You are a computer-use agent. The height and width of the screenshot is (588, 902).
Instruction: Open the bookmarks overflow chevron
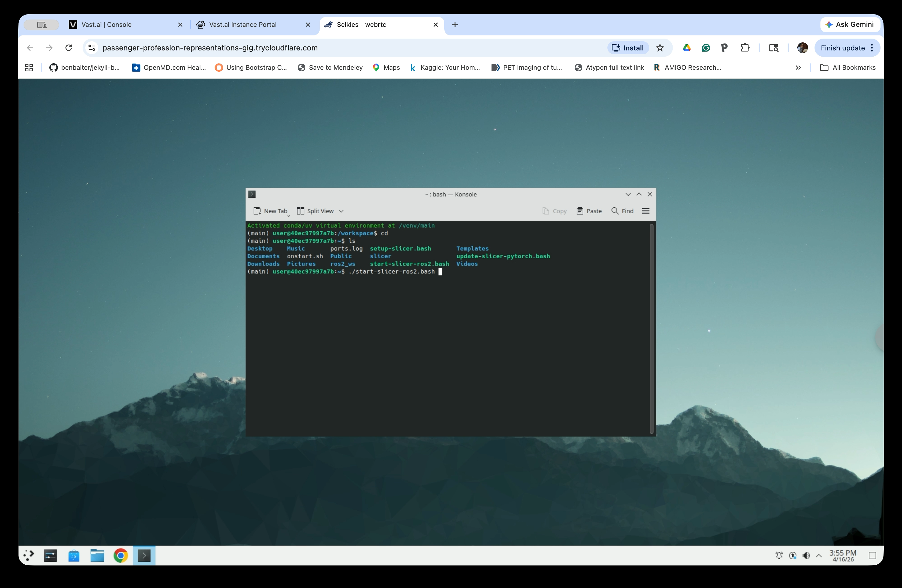point(798,67)
